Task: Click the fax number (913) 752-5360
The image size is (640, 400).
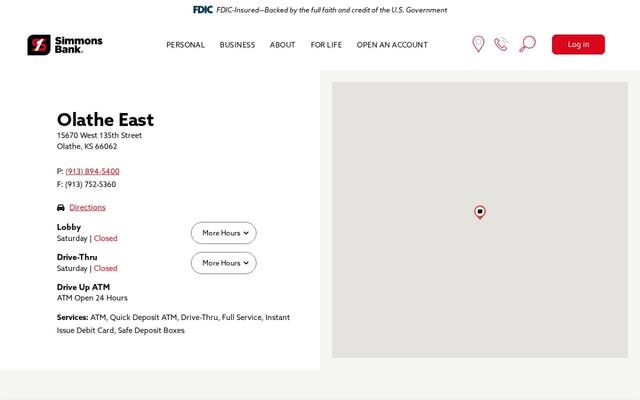Action: (x=90, y=184)
